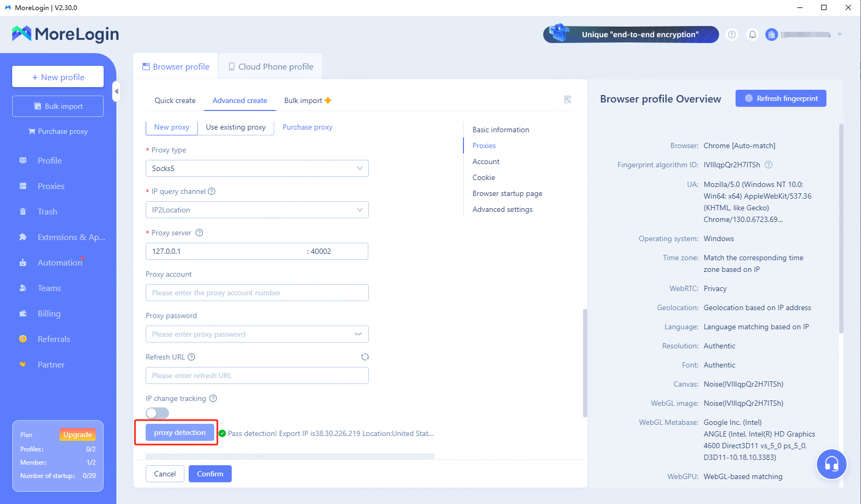The image size is (861, 504).
Task: Switch to the Cloud Phone profile tab
Action: point(271,67)
